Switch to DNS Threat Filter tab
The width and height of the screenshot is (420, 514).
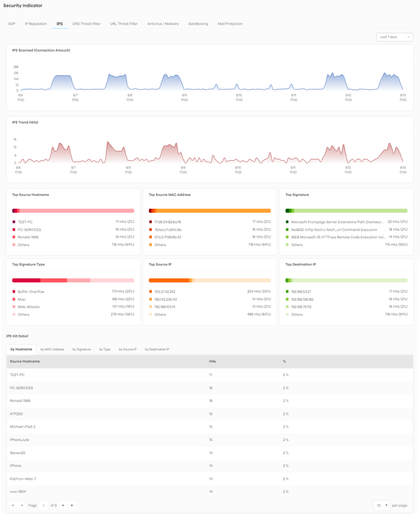[x=86, y=24]
